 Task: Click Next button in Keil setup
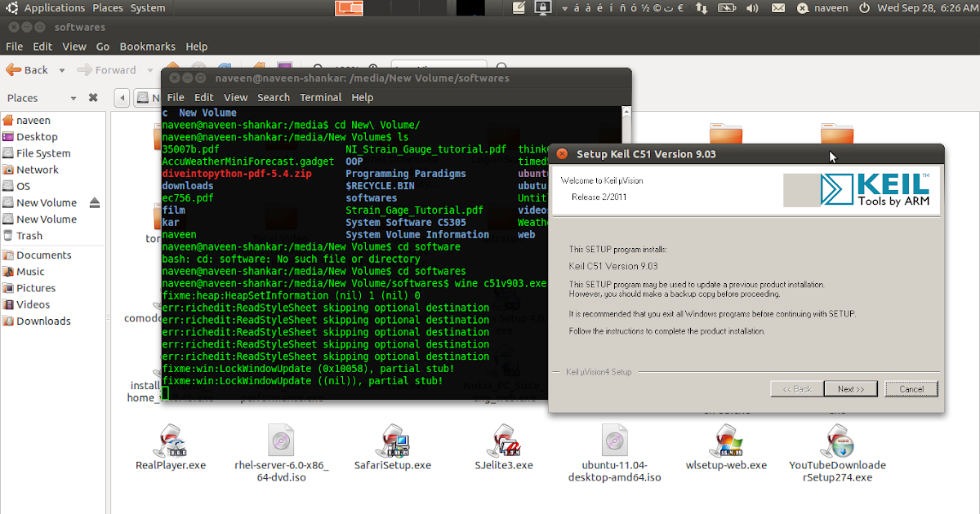[850, 389]
